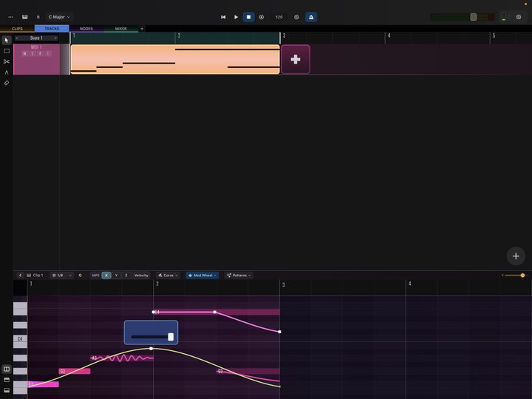This screenshot has height=399, width=532.
Task: Open the C Major key dropdown
Action: [59, 17]
